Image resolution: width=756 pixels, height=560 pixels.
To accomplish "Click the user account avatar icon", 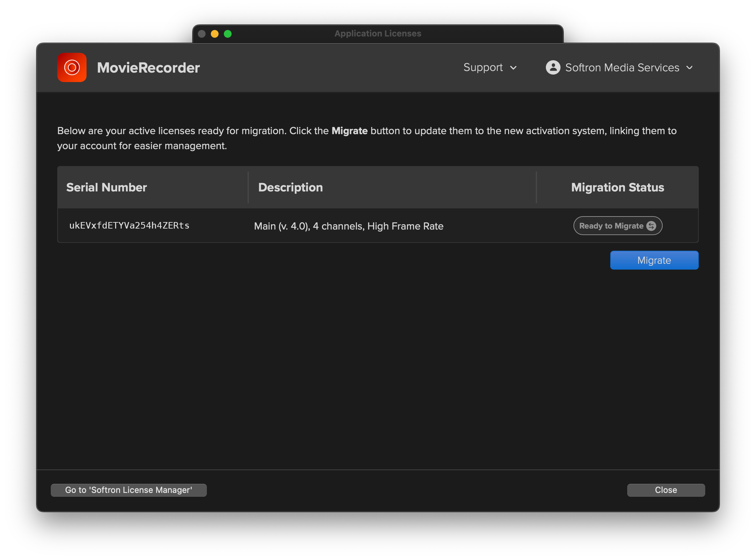I will (553, 67).
